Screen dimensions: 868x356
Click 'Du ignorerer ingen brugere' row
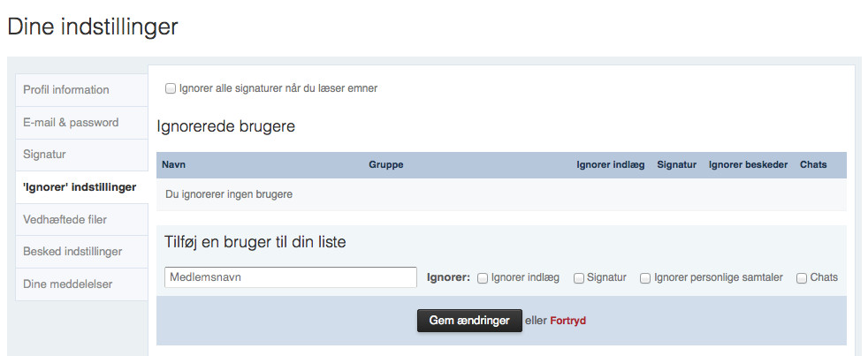point(501,194)
